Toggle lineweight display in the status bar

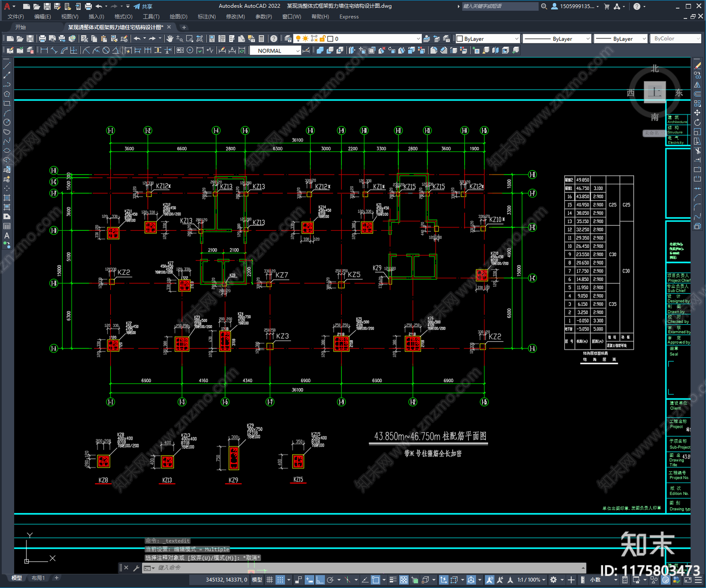393,580
